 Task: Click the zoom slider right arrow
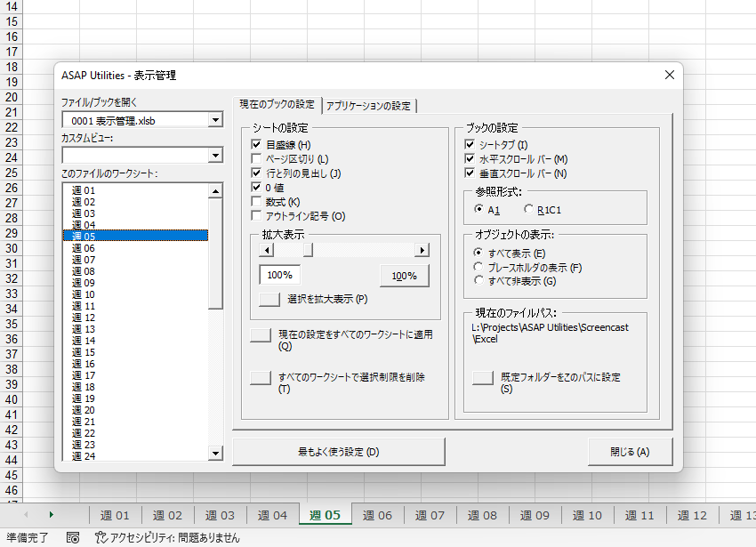(422, 250)
